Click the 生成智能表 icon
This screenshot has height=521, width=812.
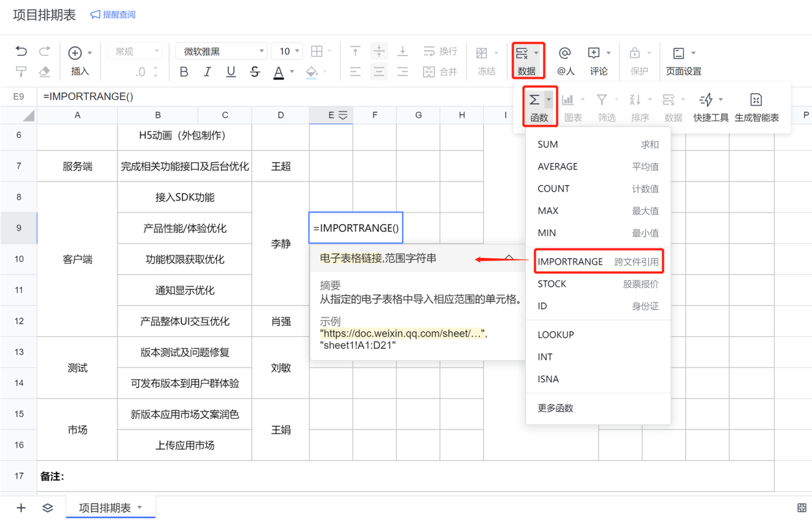click(x=756, y=100)
